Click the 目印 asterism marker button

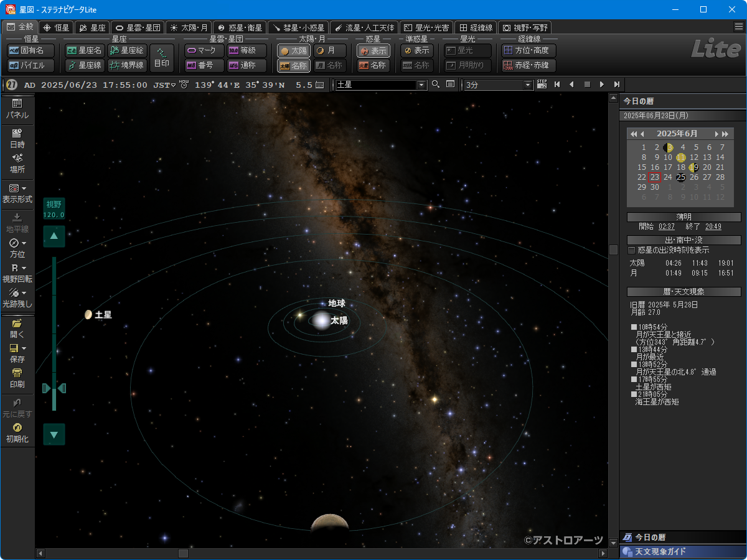click(162, 58)
